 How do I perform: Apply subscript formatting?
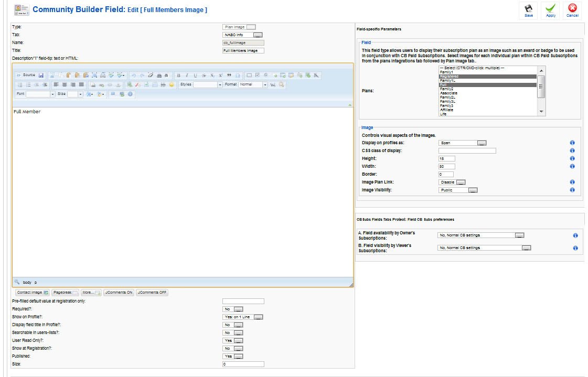pos(212,76)
